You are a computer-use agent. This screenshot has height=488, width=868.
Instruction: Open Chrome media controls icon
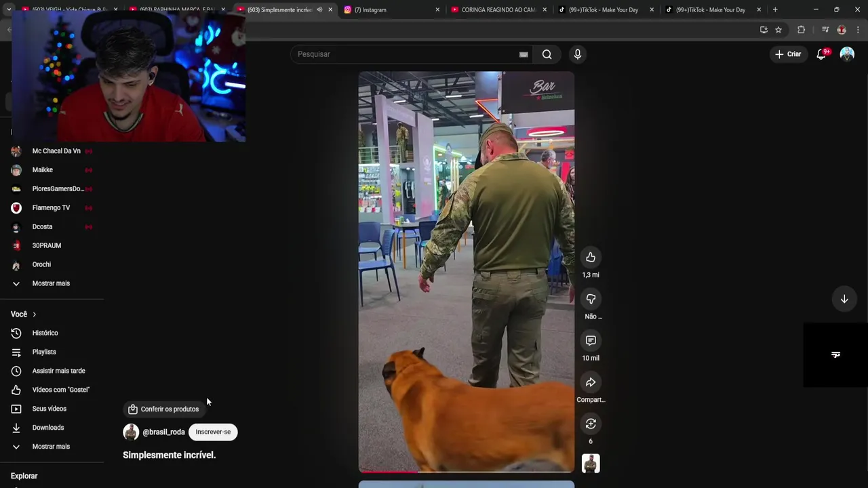(x=825, y=30)
